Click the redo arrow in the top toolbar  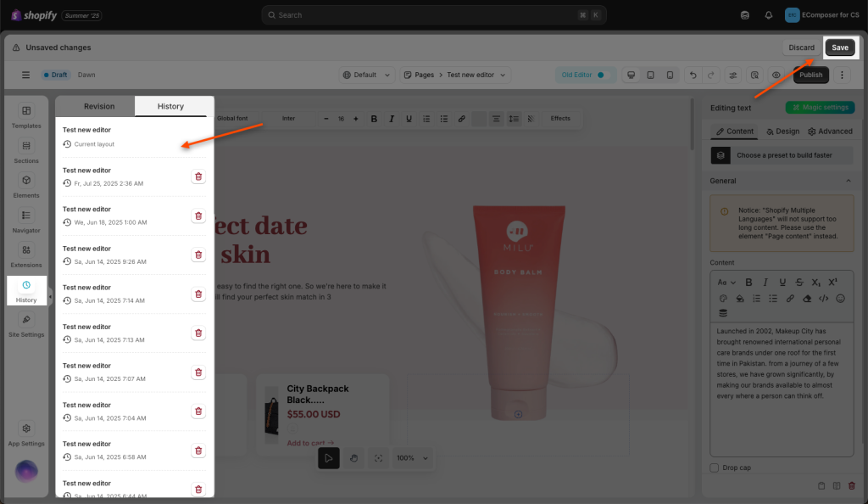coord(711,75)
